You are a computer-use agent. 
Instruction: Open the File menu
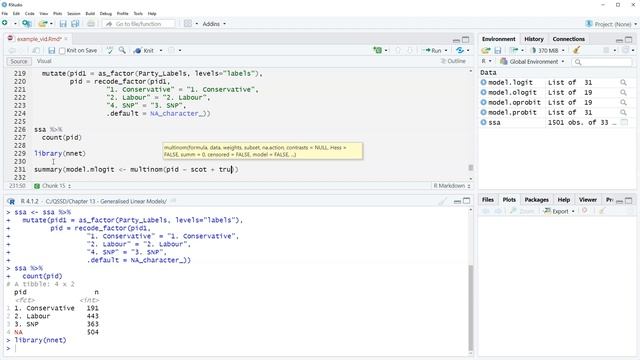click(5, 13)
